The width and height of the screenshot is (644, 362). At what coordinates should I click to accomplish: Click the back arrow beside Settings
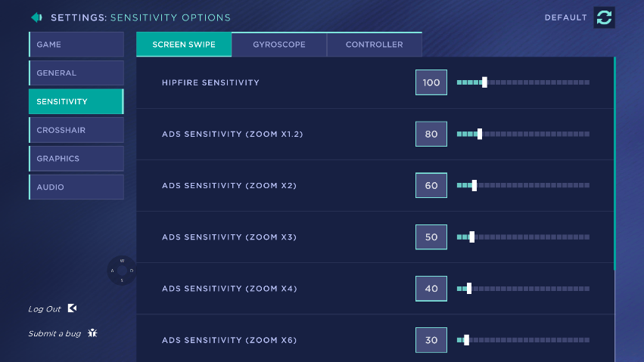[x=36, y=17]
